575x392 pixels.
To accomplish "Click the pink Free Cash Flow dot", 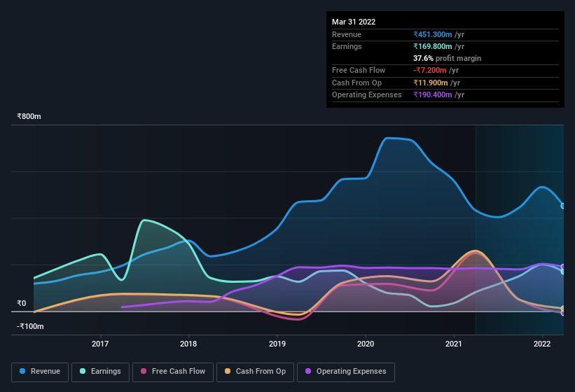I will tap(144, 371).
